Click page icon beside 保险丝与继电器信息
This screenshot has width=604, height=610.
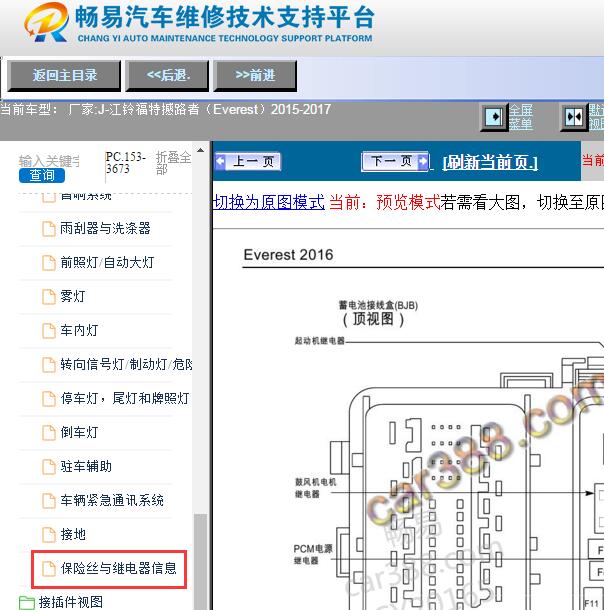pos(49,568)
